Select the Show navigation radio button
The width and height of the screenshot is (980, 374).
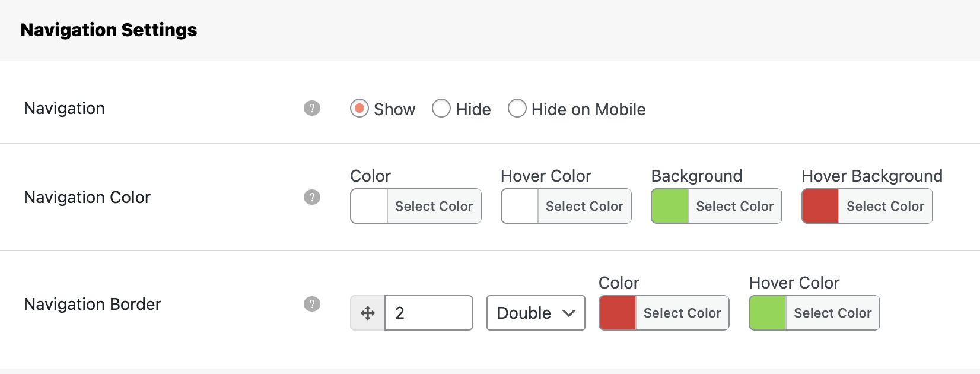pos(359,109)
